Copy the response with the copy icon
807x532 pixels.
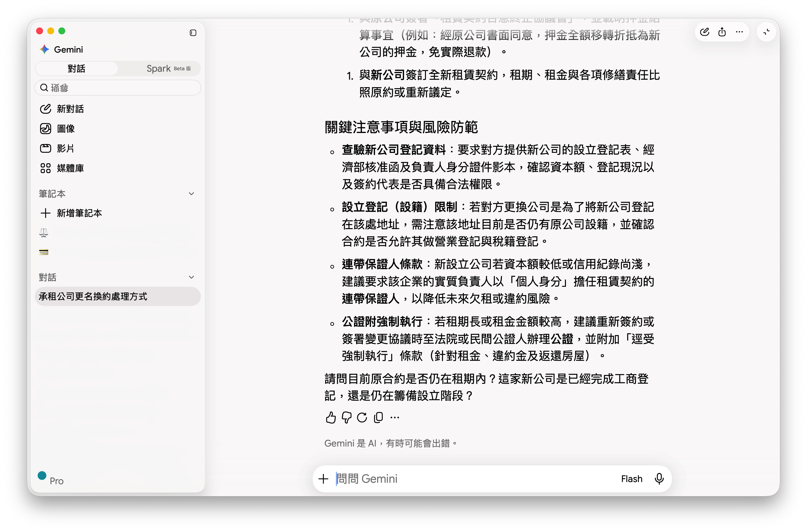(378, 417)
